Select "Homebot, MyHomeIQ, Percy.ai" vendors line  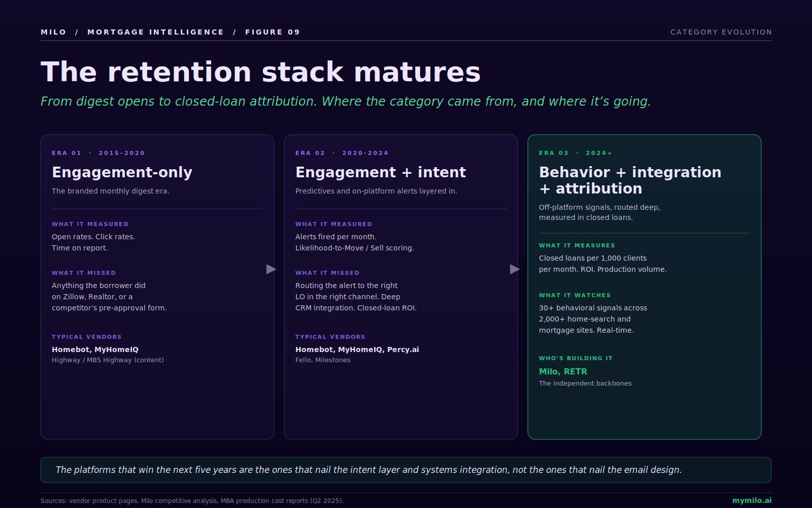(x=357, y=350)
